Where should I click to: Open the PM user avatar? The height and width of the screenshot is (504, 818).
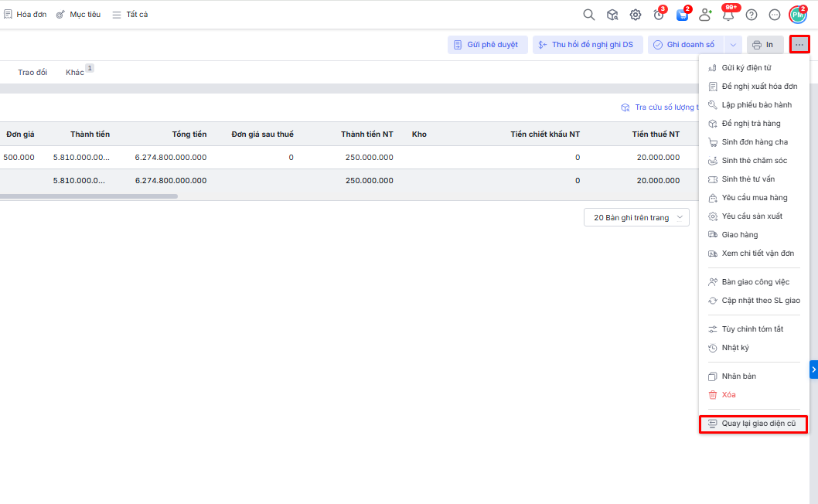pyautogui.click(x=797, y=15)
